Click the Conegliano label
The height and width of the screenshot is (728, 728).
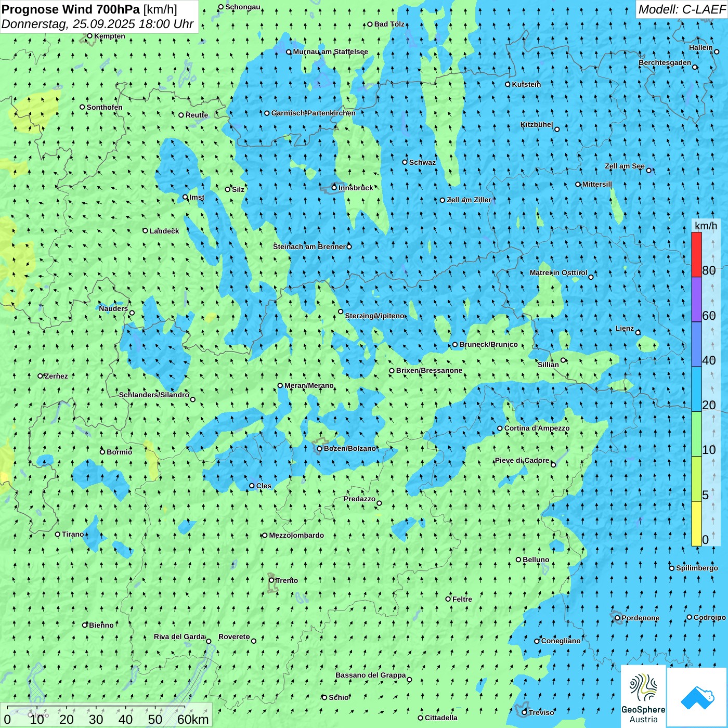click(x=561, y=641)
